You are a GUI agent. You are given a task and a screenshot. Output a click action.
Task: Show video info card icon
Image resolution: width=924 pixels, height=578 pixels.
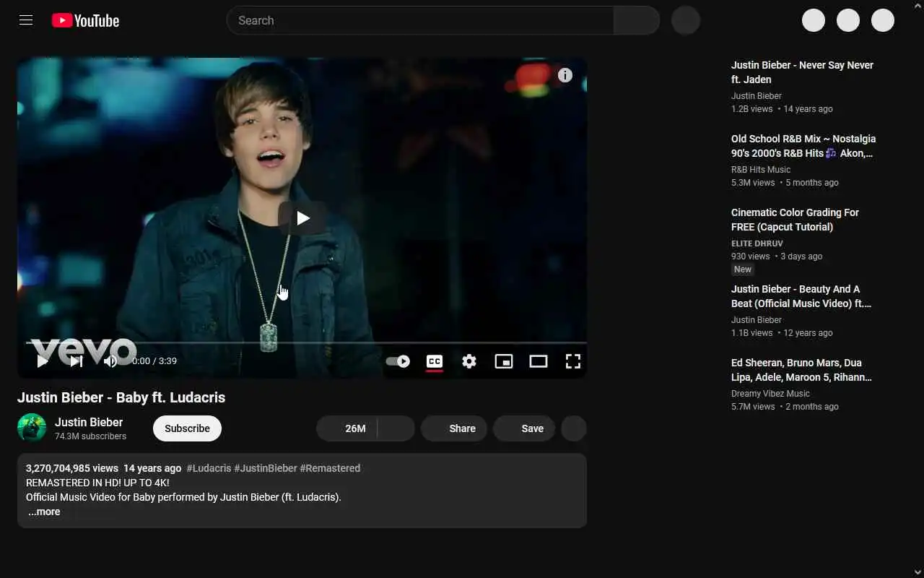565,75
